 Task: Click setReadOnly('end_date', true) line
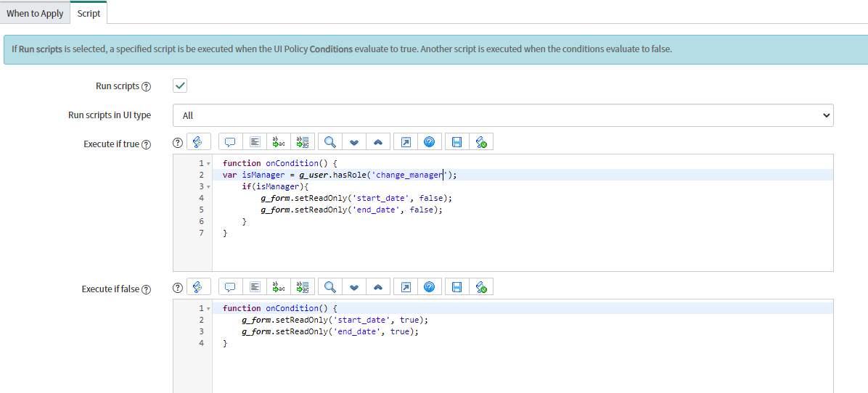click(x=330, y=331)
